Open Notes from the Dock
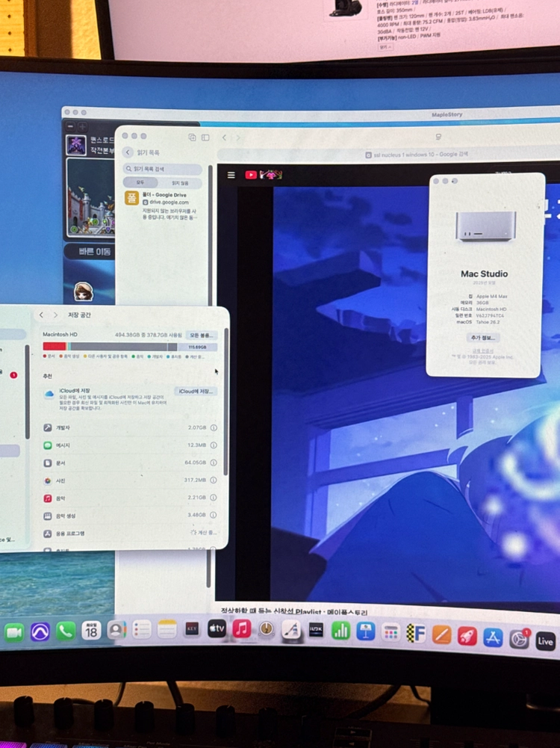 tap(167, 629)
